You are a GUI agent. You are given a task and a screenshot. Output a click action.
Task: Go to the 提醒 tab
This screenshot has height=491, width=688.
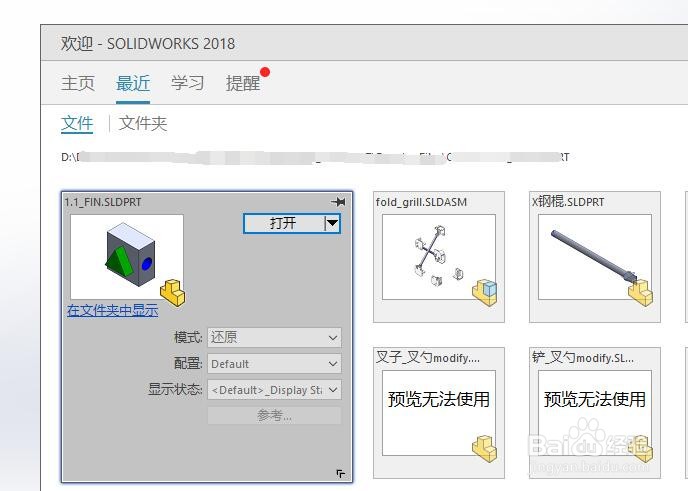pos(243,83)
